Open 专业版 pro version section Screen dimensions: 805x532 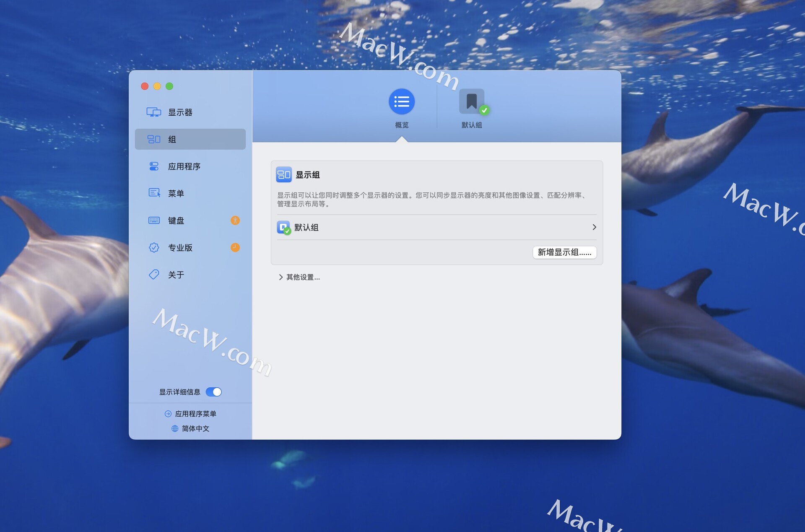pyautogui.click(x=180, y=248)
